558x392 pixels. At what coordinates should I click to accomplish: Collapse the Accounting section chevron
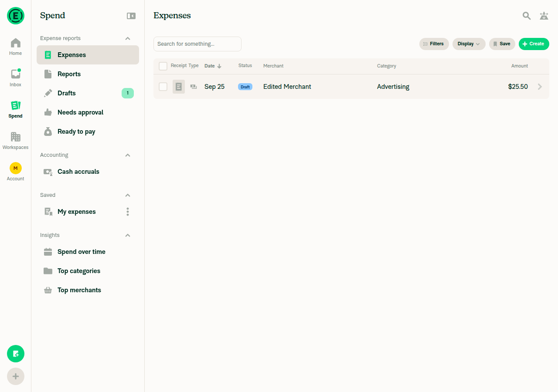pyautogui.click(x=128, y=155)
